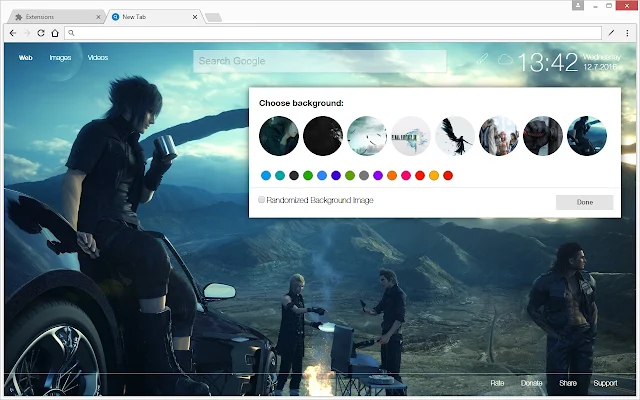Choose the Final Fantasy logo background thumbnail
The height and width of the screenshot is (400, 640).
[411, 136]
